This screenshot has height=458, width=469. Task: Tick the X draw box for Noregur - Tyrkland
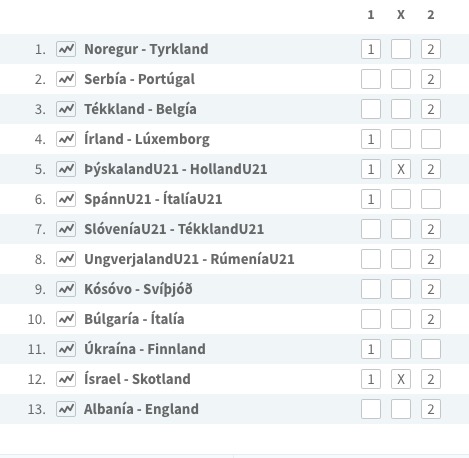401,49
